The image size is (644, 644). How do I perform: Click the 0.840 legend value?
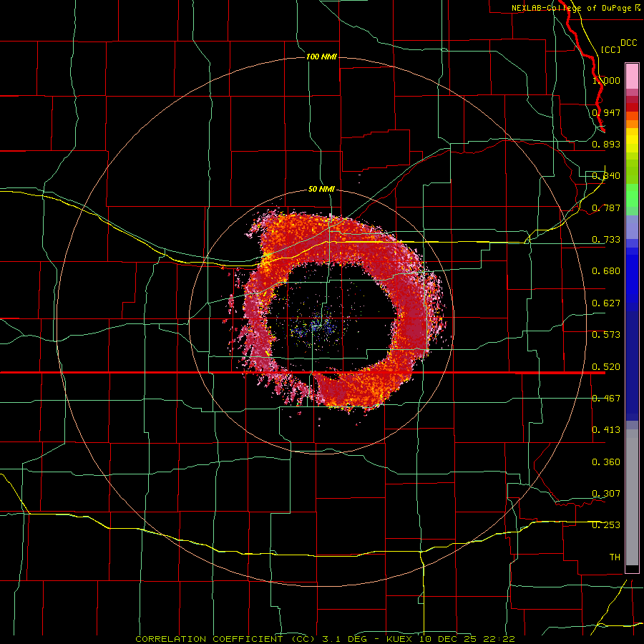click(606, 176)
